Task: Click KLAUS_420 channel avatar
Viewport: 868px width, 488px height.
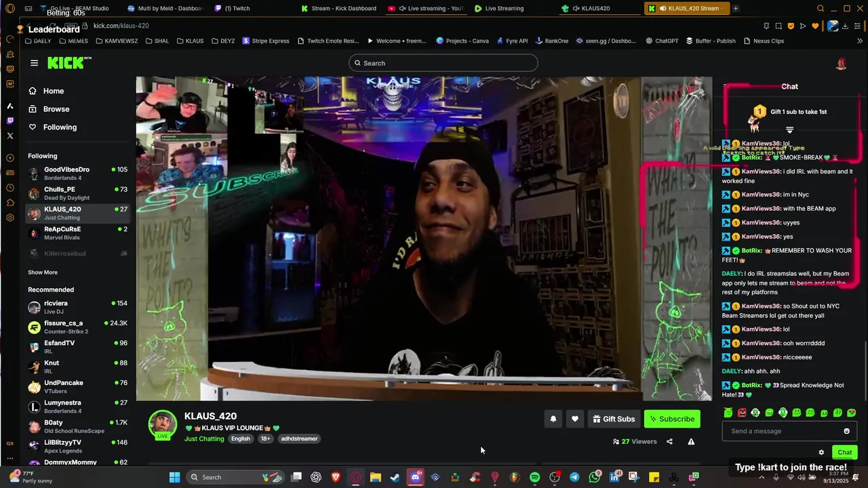Action: click(x=163, y=424)
